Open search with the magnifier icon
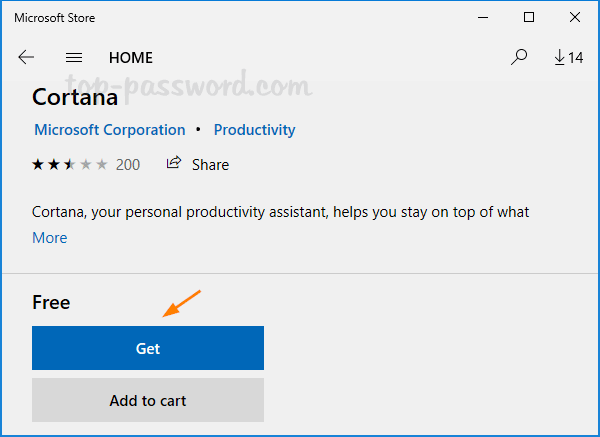The height and width of the screenshot is (437, 600). point(519,57)
